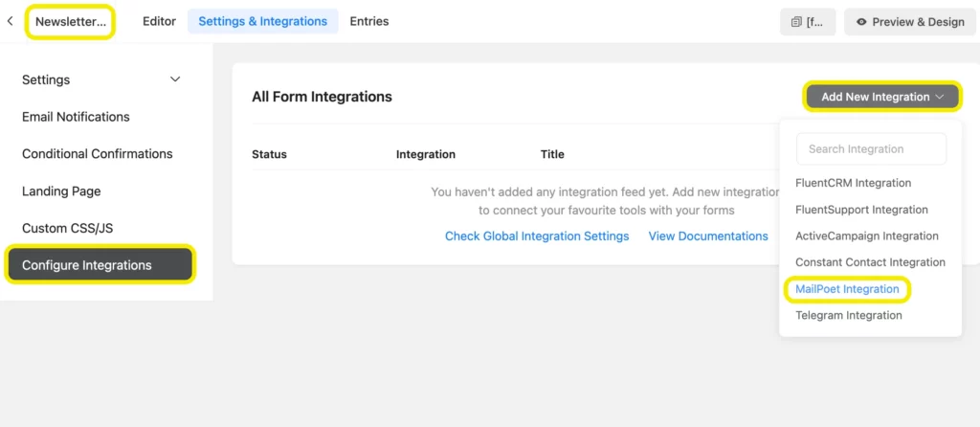980x427 pixels.
Task: Open Email Notifications settings
Action: point(76,117)
